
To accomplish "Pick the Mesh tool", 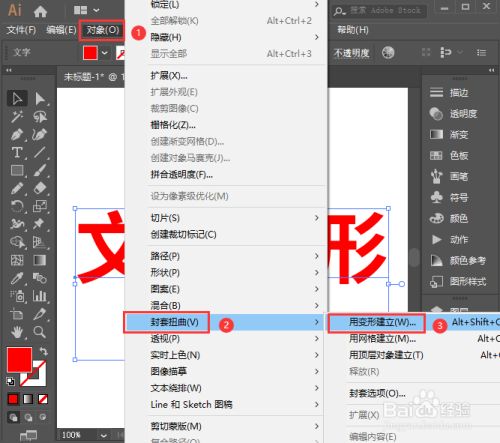I will pyautogui.click(x=17, y=260).
